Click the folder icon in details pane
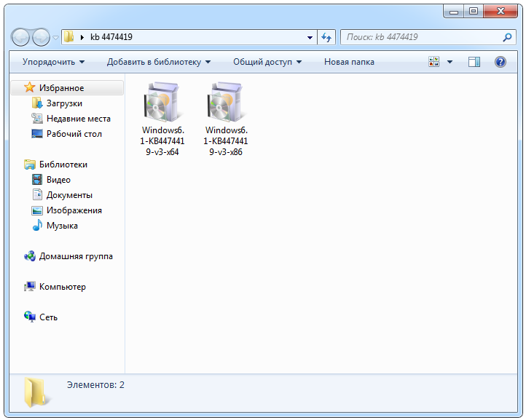This screenshot has height=420, width=526. click(36, 392)
